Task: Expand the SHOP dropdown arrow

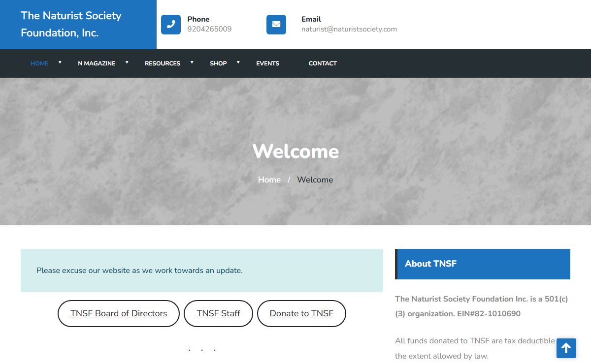Action: click(238, 62)
